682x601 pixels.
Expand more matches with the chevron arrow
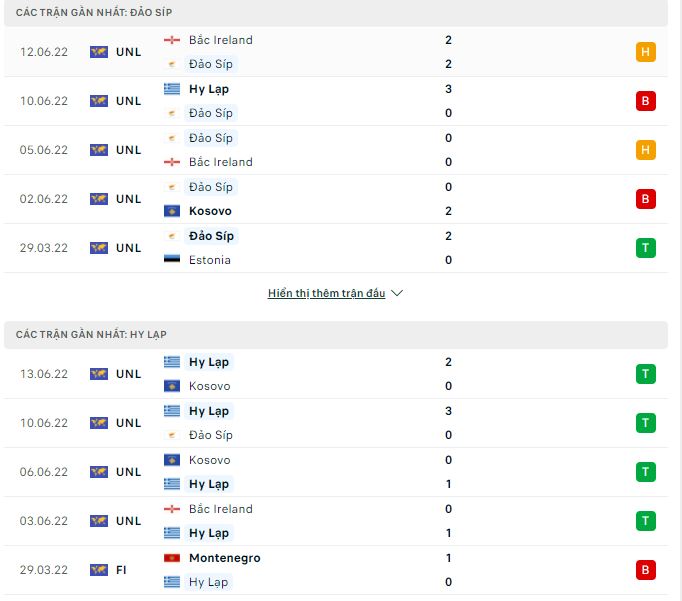coord(397,294)
